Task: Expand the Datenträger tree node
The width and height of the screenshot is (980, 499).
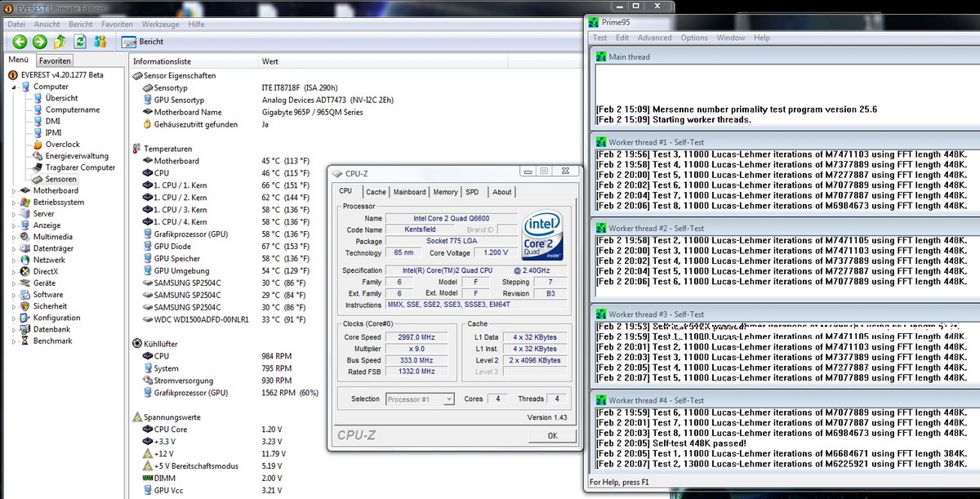Action: pos(14,248)
